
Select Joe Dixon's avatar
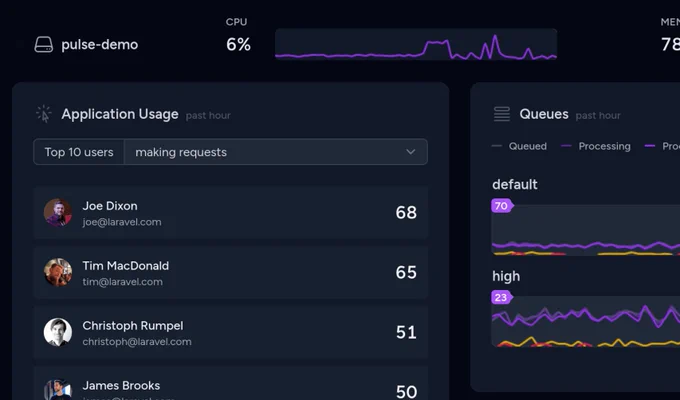[58, 213]
